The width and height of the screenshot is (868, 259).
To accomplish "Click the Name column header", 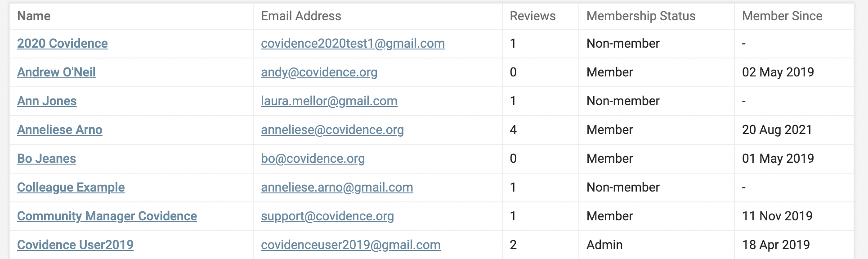I will pos(34,16).
